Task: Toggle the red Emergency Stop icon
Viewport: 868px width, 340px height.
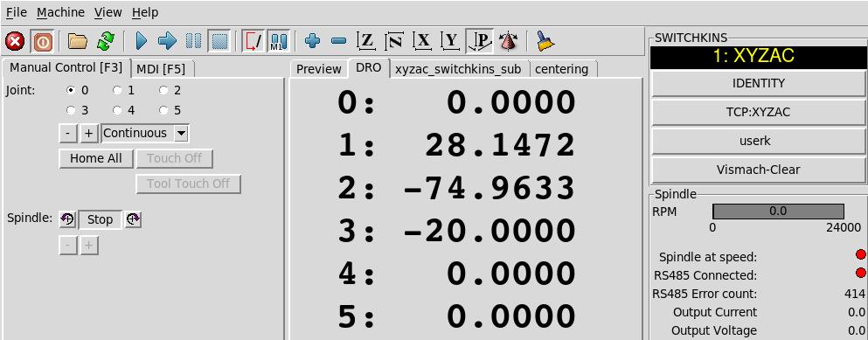Action: point(15,42)
